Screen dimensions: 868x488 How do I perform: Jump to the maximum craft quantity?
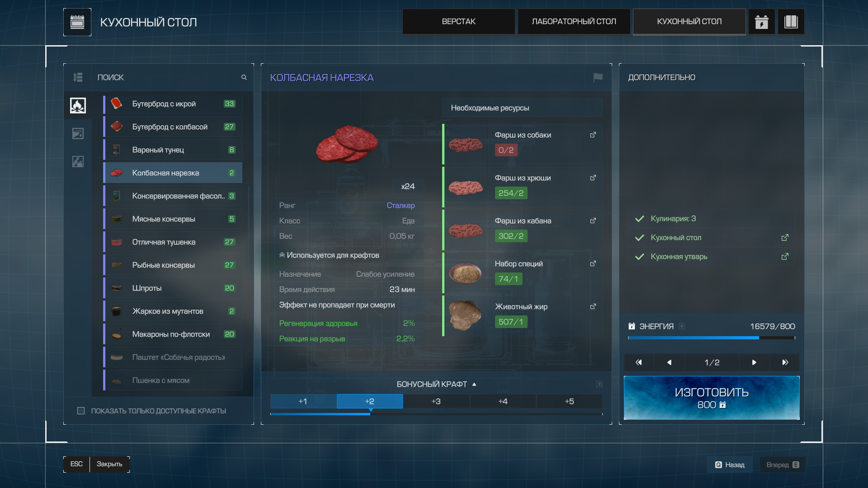785,362
